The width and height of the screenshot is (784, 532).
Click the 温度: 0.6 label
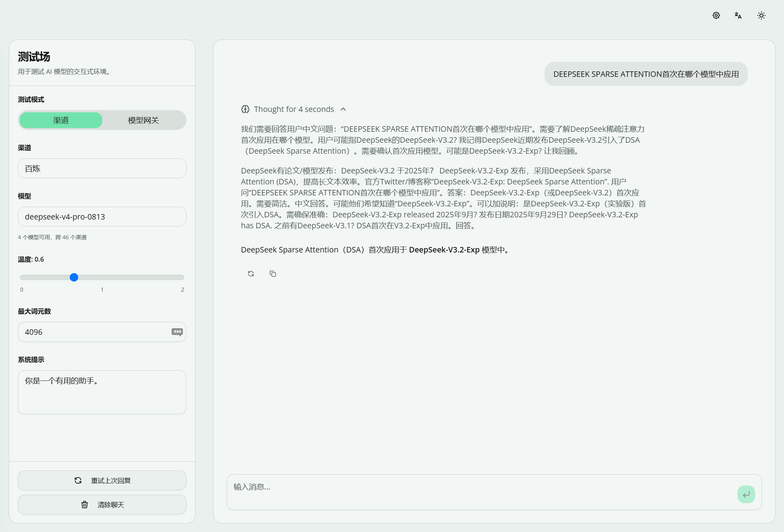(31, 259)
